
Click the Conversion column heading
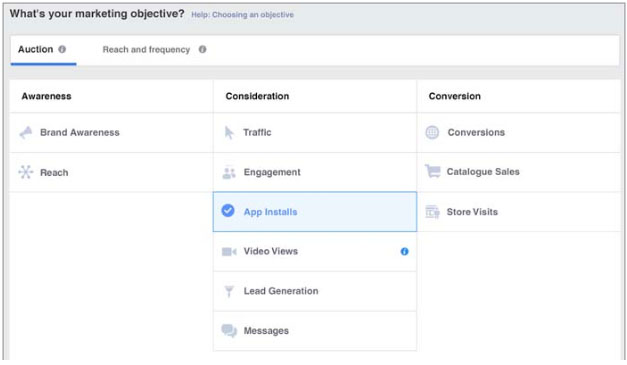click(455, 96)
